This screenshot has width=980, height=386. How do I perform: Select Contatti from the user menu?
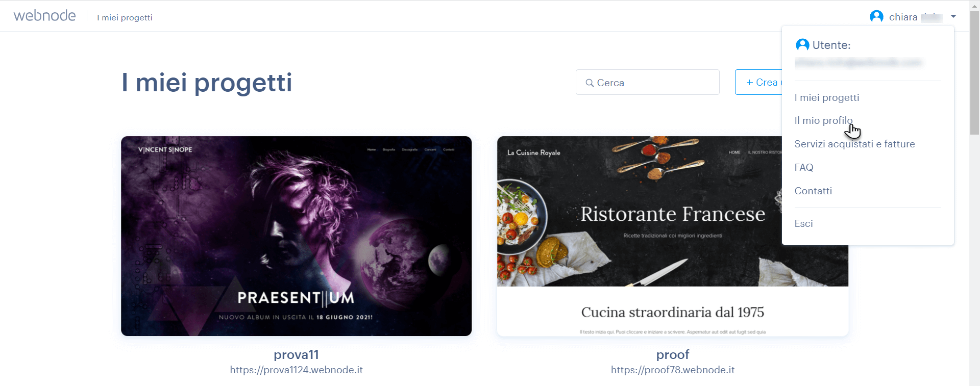click(x=813, y=191)
